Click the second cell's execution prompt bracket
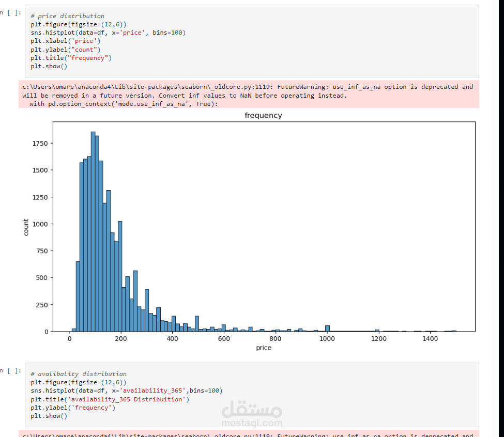This screenshot has height=437, width=504. (11, 371)
